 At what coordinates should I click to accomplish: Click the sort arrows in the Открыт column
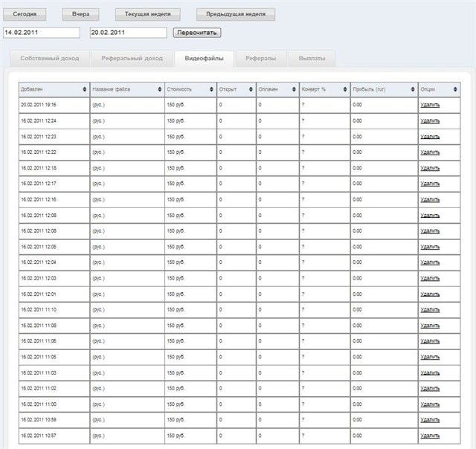[x=251, y=89]
